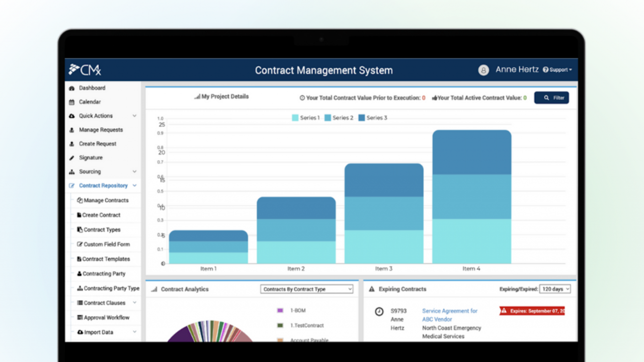
Task: Click the Support question mark icon
Action: point(545,70)
